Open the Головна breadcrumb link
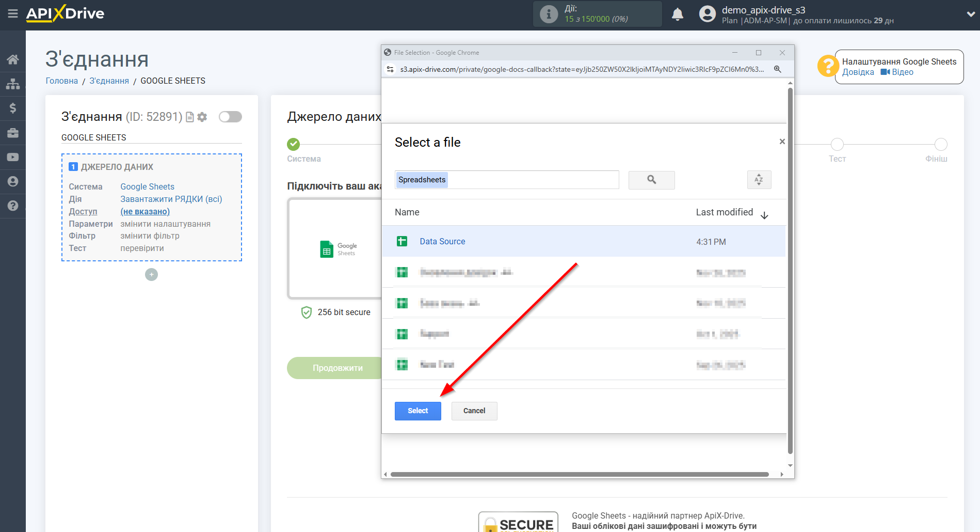 [x=61, y=81]
